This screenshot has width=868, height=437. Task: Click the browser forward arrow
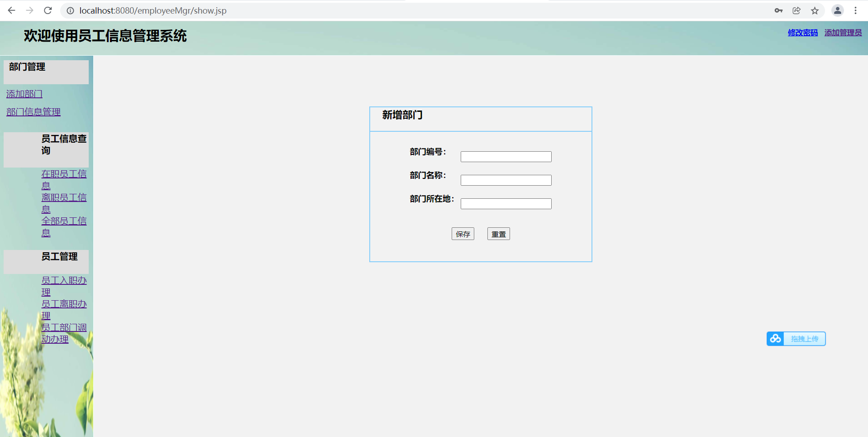pos(30,10)
